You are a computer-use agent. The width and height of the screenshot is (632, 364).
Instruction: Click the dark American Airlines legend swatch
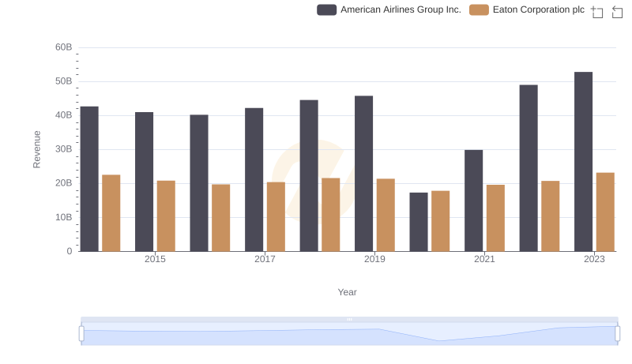[326, 9]
